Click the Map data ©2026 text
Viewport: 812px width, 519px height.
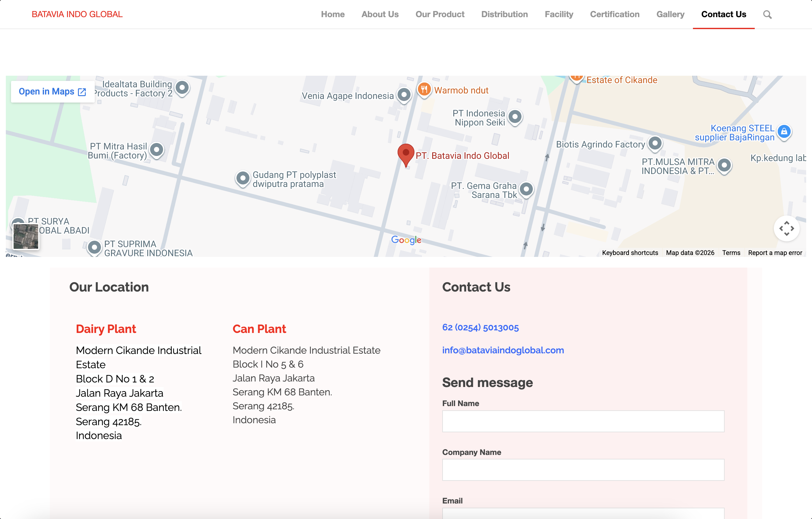pos(690,253)
